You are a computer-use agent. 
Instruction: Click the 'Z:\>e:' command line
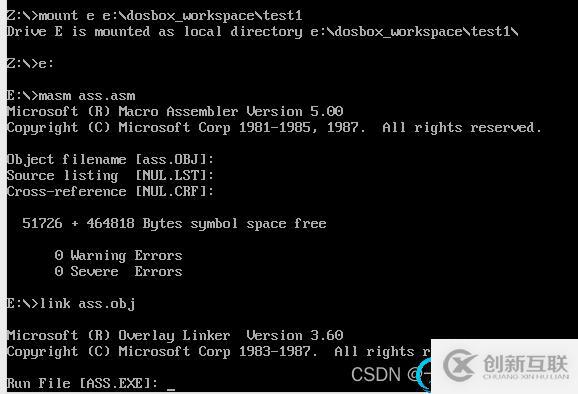(x=30, y=63)
